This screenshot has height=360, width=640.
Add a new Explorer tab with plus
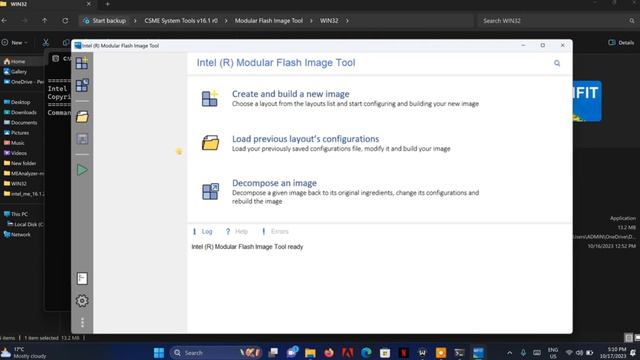108,4
